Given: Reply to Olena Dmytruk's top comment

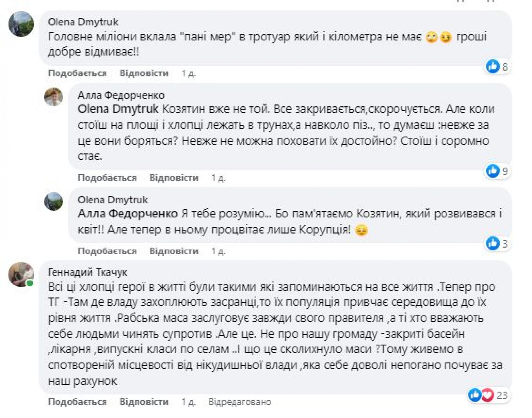Looking at the screenshot, I should [x=144, y=73].
